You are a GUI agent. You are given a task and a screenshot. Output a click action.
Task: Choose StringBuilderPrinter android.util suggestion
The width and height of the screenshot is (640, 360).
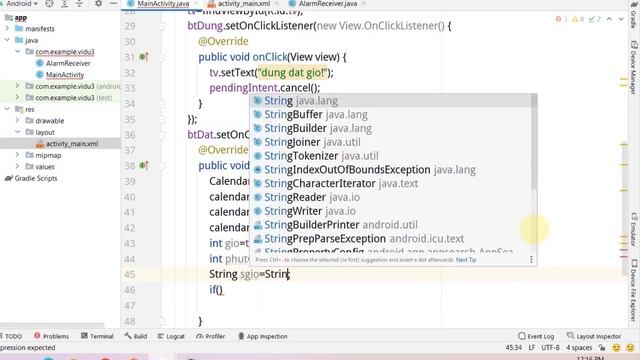pos(391,225)
